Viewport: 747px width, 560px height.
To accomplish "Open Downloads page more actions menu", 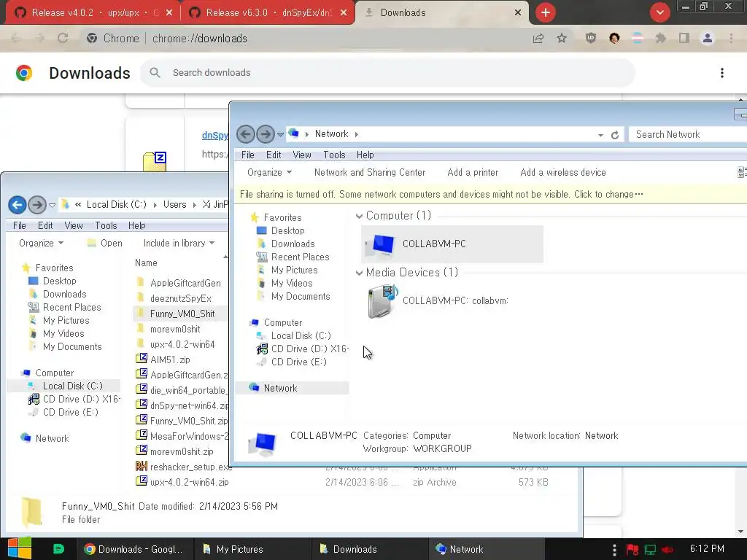I will coord(722,73).
